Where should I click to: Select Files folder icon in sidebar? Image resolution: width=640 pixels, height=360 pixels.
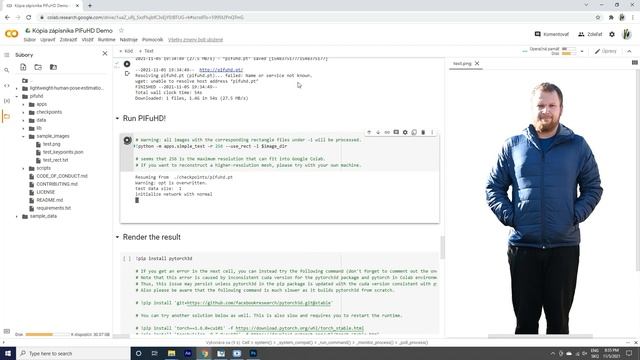point(7,116)
